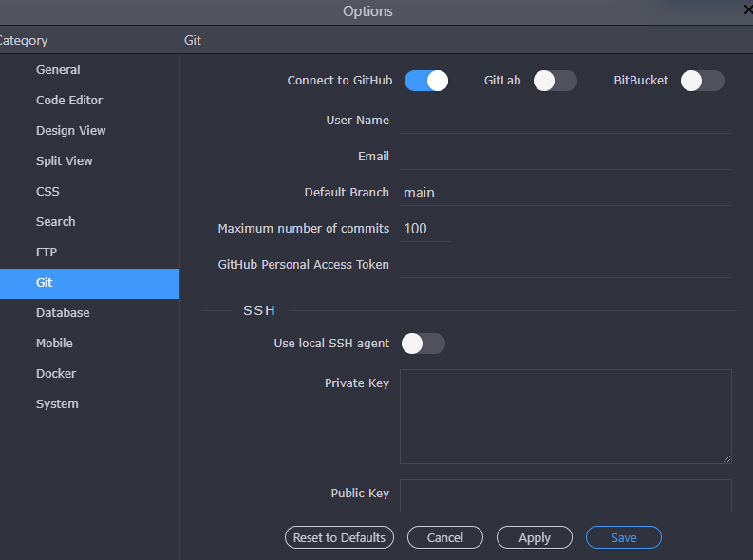Click the Private Key text area

565,416
